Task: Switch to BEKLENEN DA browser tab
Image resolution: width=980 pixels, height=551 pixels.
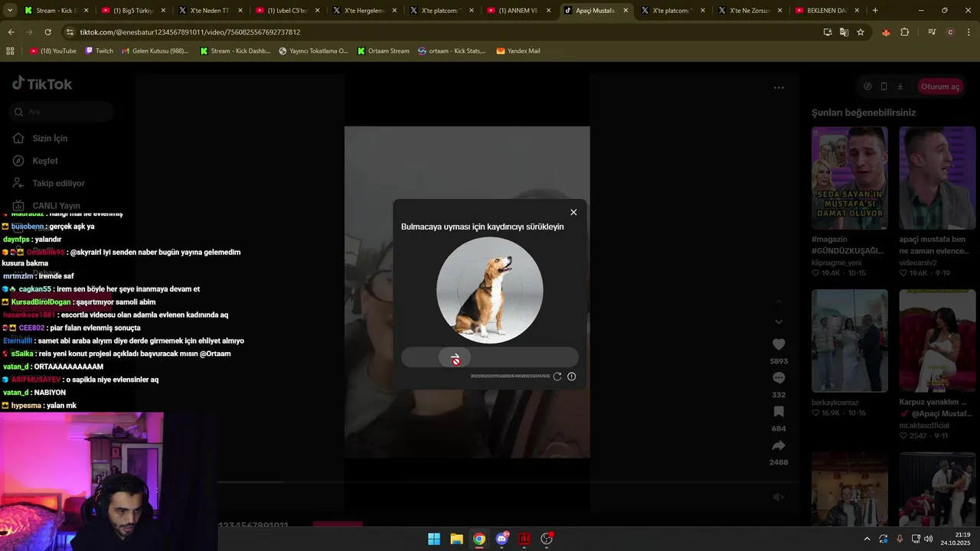Action: click(x=825, y=11)
